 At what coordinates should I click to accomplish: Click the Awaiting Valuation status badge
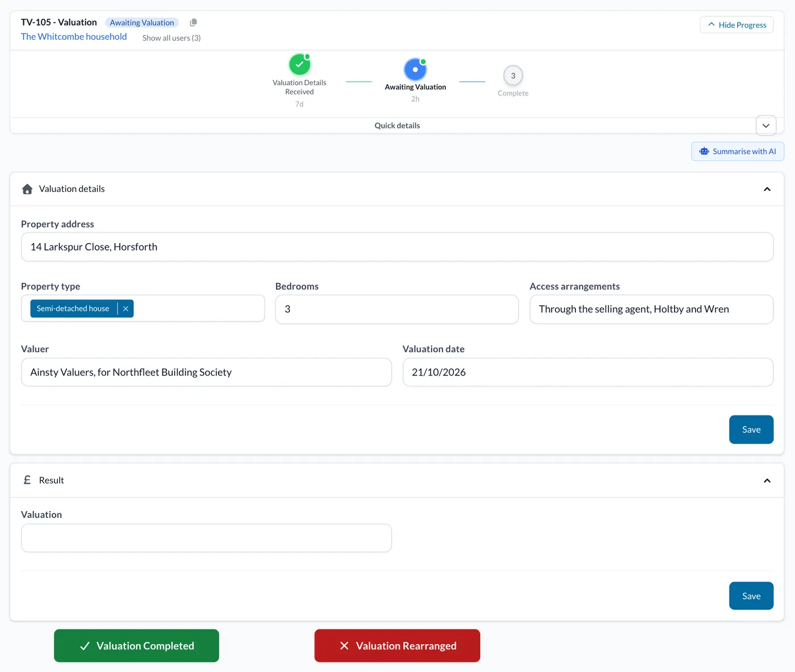click(142, 23)
